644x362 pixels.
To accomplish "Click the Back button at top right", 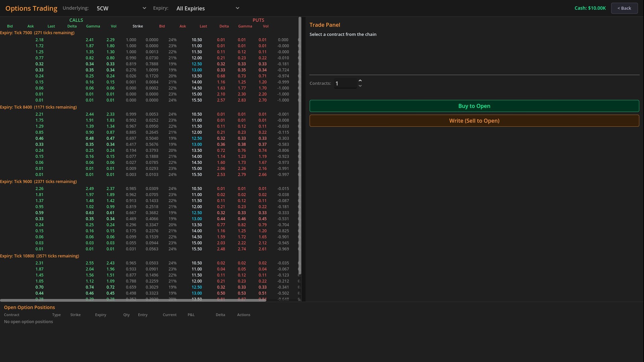I will [x=625, y=8].
